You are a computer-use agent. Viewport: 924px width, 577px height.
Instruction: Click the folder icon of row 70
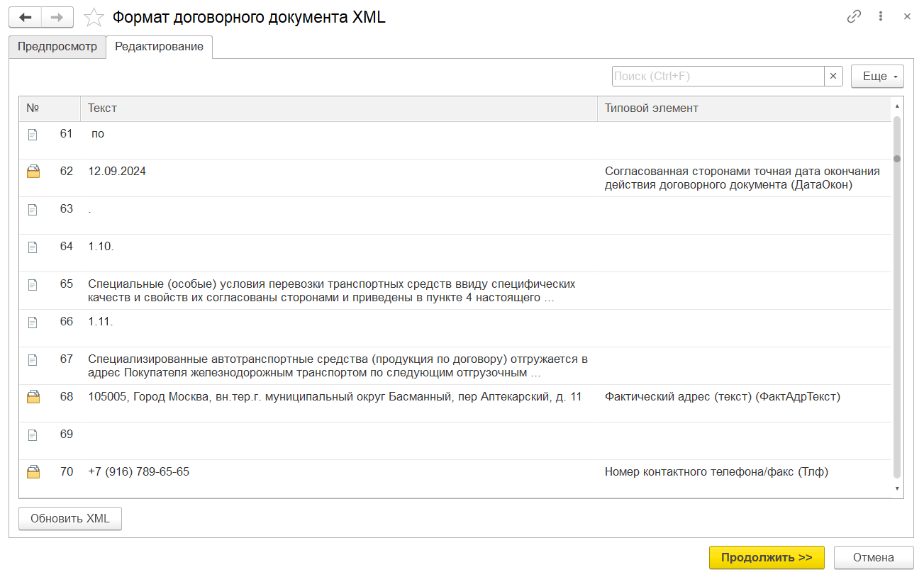pyautogui.click(x=33, y=472)
